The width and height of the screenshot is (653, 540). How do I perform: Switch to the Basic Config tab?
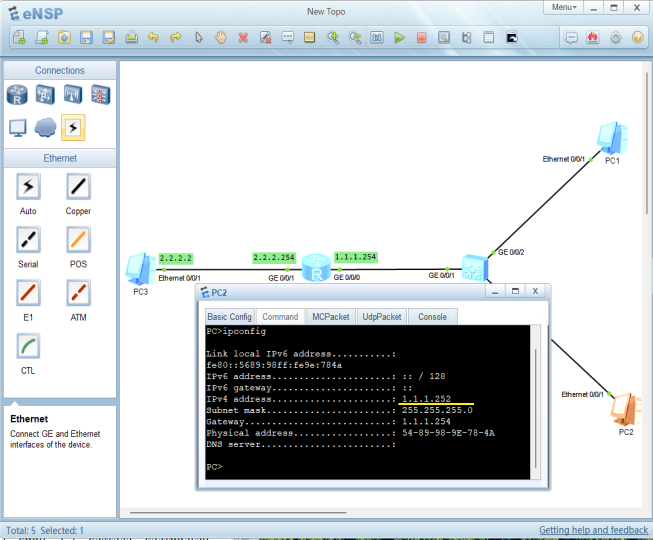coord(229,317)
